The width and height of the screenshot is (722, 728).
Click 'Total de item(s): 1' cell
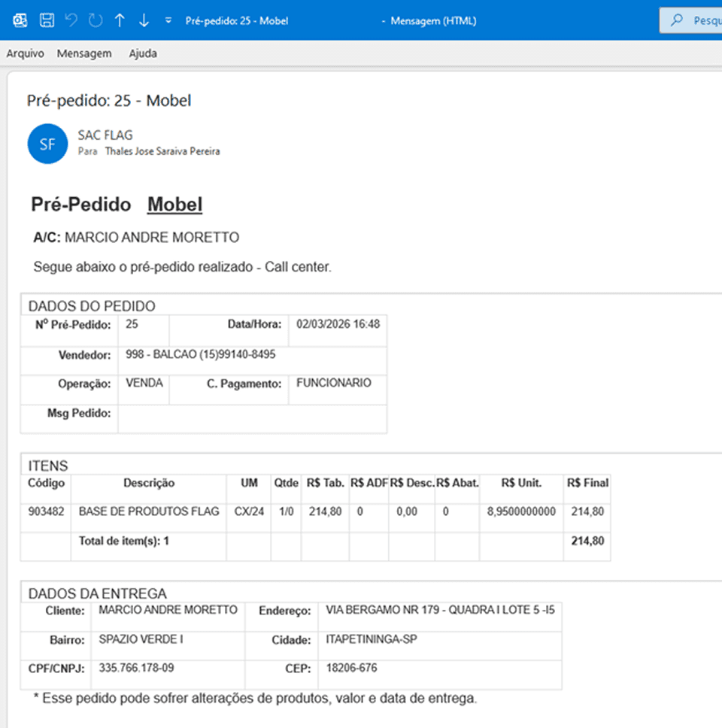click(x=123, y=541)
